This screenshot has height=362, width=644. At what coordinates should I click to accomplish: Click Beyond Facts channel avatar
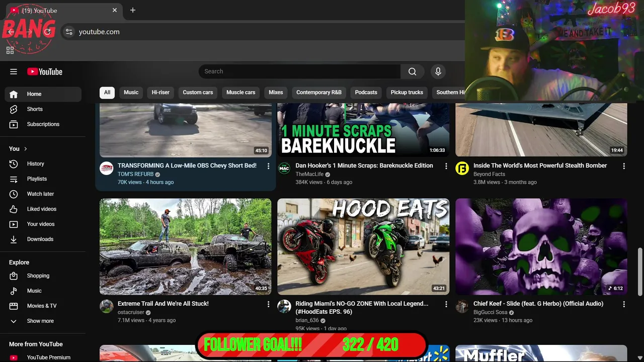pyautogui.click(x=462, y=168)
